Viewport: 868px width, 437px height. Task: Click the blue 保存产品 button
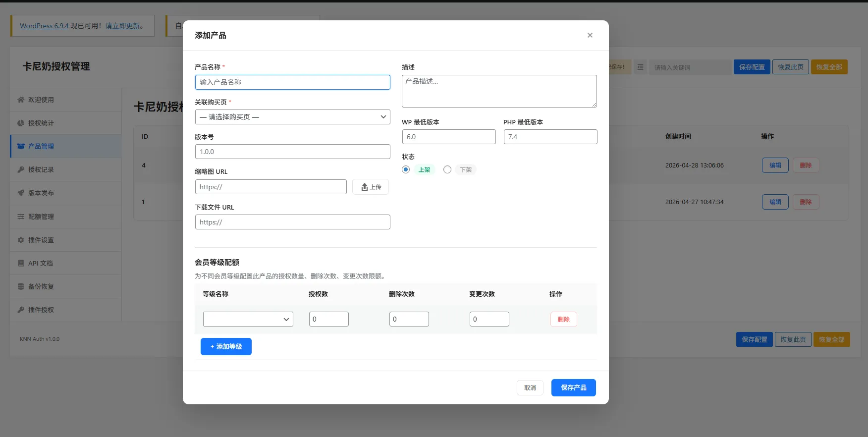[573, 387]
